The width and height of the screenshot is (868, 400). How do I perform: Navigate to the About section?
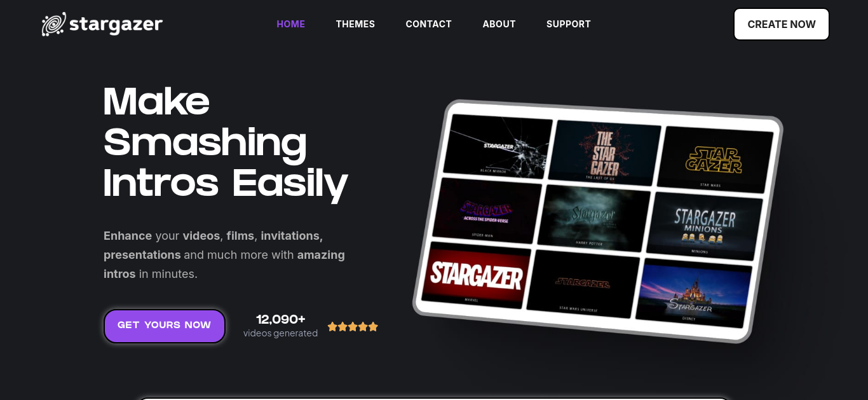pos(499,24)
